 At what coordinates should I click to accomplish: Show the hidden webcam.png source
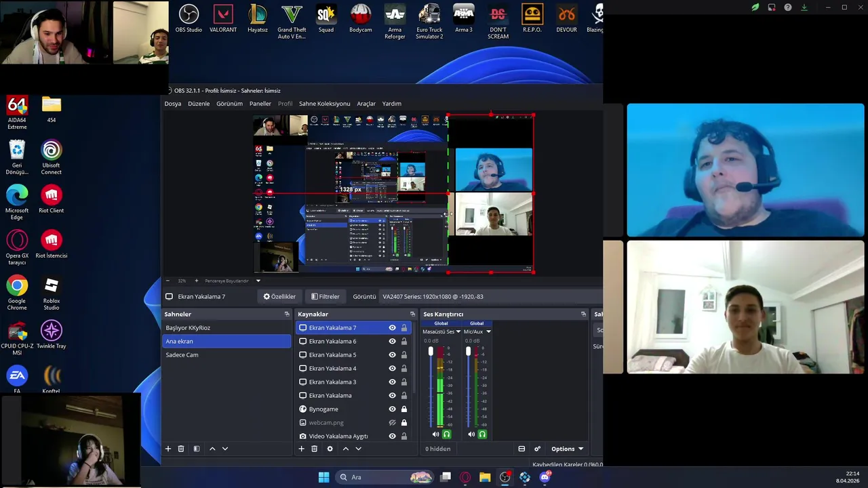point(392,423)
